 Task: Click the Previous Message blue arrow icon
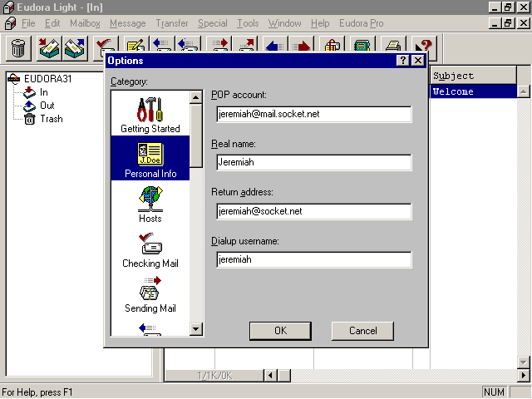(275, 45)
